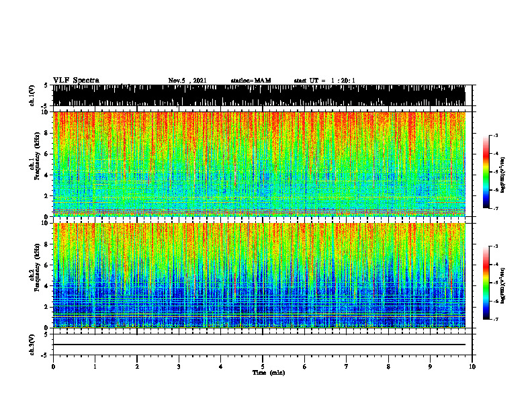Click the "6" kHz tick of ch.2 spectrogram
The image size is (532, 411).
coord(46,265)
